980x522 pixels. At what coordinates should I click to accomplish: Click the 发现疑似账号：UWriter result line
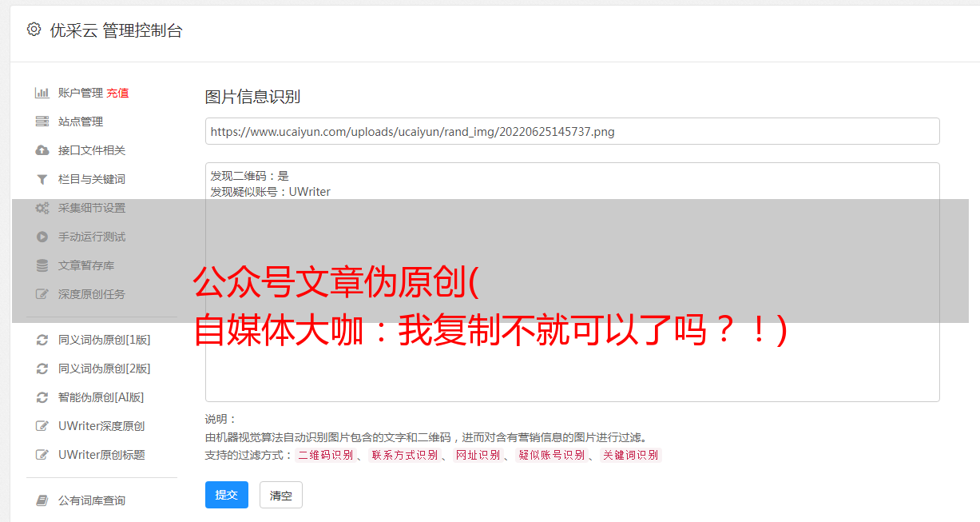(271, 192)
